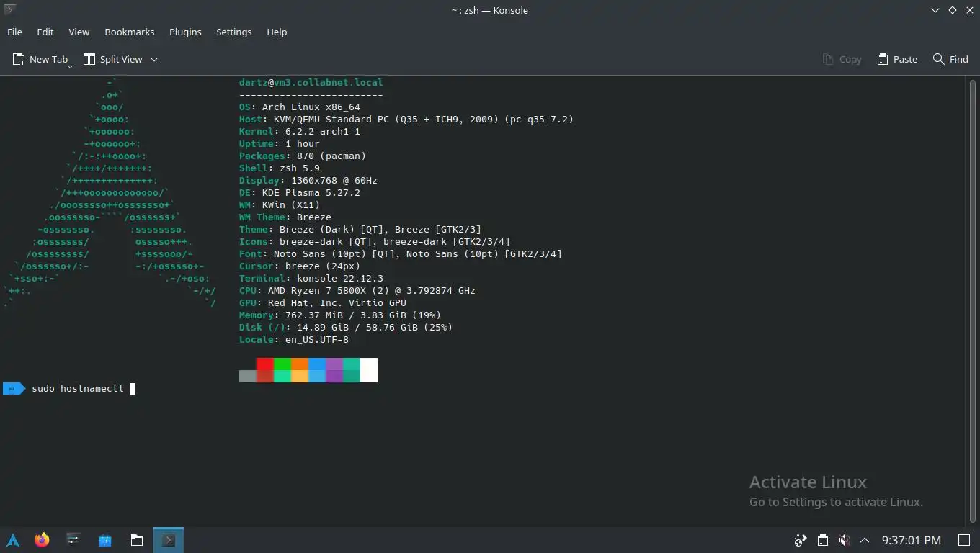Expand the hidden system tray arrow
Viewport: 980px width, 553px height.
[865, 540]
